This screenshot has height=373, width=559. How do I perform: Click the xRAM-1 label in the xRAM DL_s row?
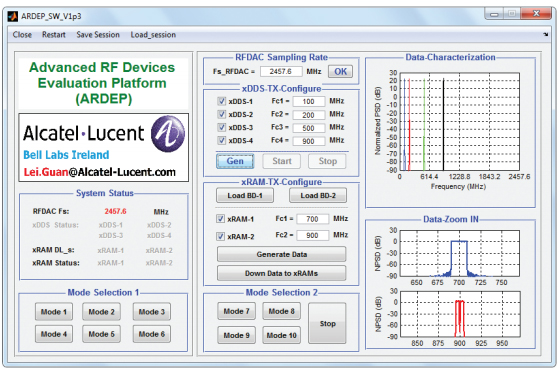111,250
